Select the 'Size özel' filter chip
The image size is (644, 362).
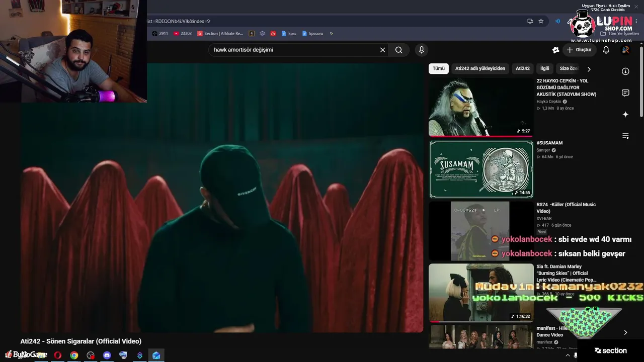(569, 68)
